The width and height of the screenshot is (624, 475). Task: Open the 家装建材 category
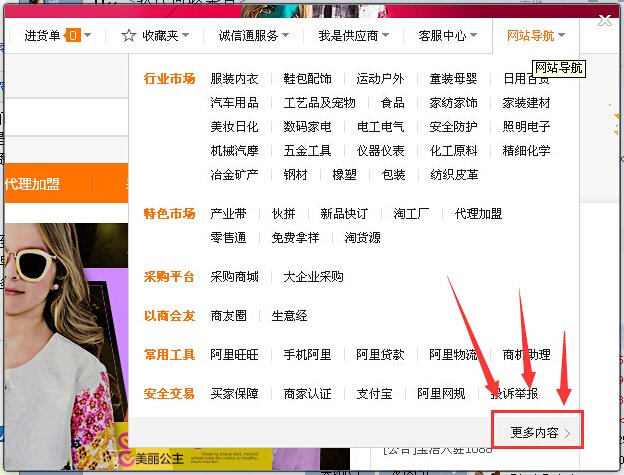click(x=526, y=103)
